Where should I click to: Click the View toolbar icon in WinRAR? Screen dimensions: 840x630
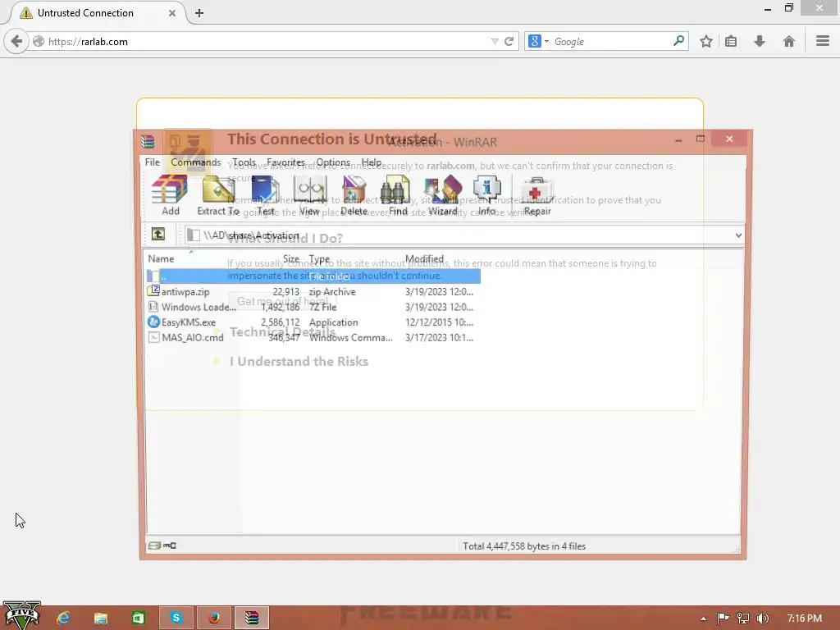click(309, 195)
